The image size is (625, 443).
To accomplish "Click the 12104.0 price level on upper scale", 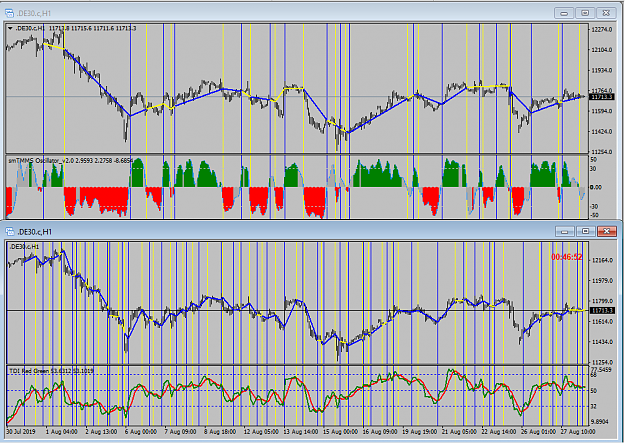I will (x=602, y=50).
